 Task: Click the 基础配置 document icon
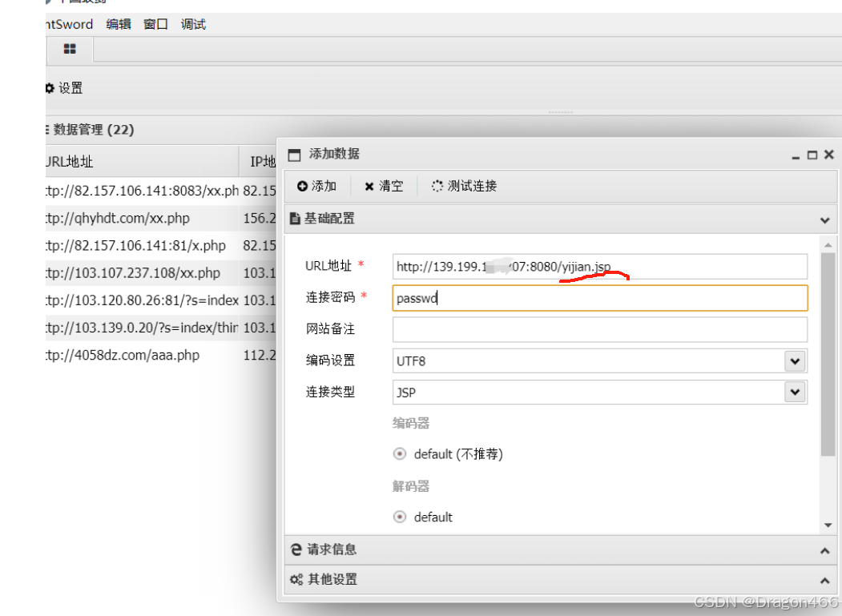[x=295, y=219]
